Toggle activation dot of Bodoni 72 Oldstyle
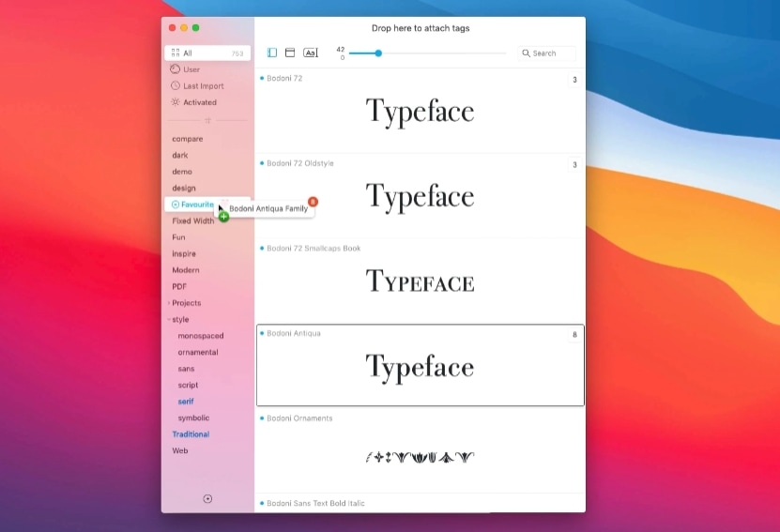The height and width of the screenshot is (532, 780). [x=262, y=163]
